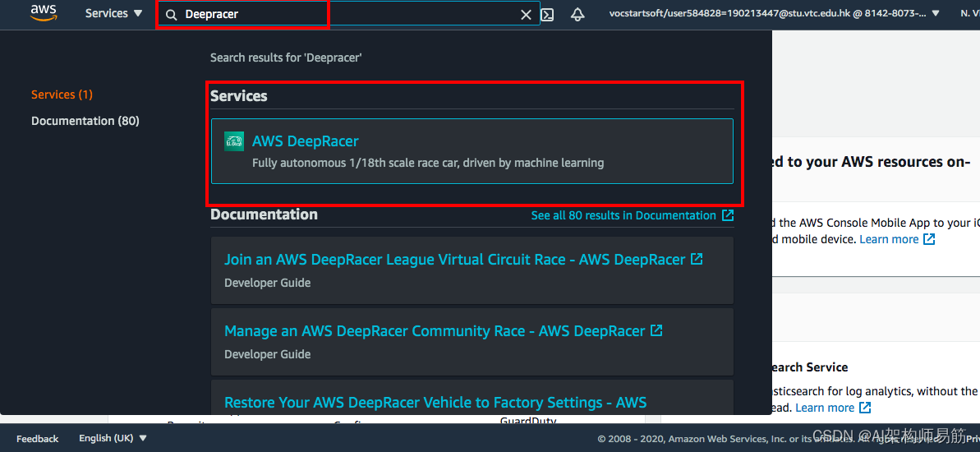Click external icon next to Elasticsearch Learn more

coord(865,408)
